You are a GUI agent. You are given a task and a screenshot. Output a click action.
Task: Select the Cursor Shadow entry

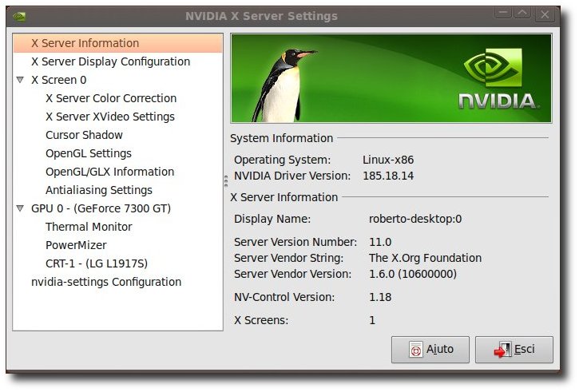[x=84, y=135]
